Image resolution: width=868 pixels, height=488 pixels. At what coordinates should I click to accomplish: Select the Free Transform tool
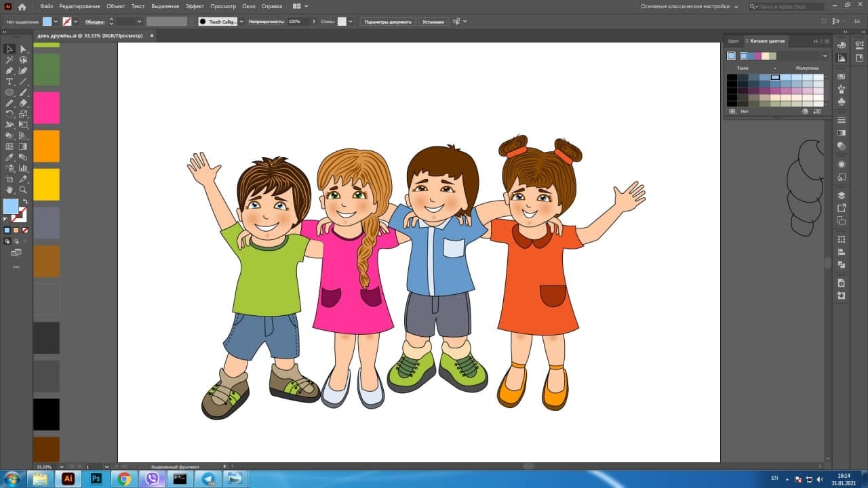[23, 125]
